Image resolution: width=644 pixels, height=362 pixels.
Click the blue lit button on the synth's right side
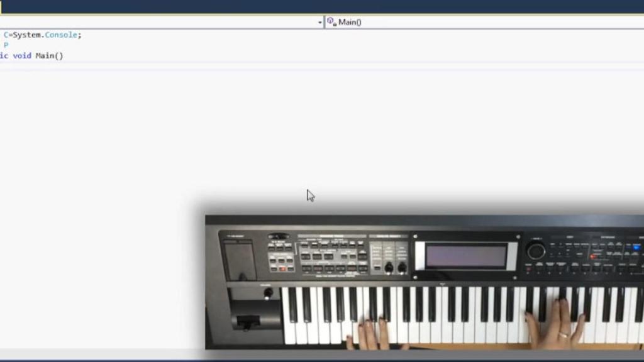636,248
